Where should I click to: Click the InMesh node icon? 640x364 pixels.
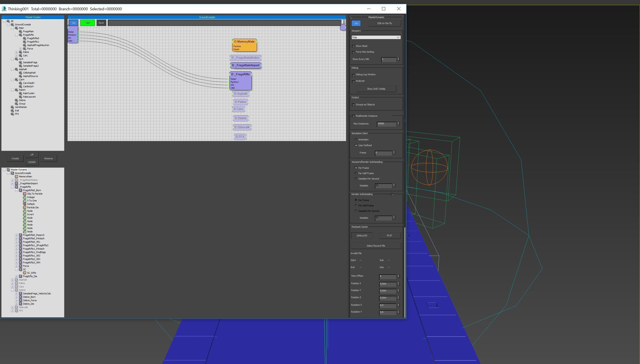click(x=25, y=204)
